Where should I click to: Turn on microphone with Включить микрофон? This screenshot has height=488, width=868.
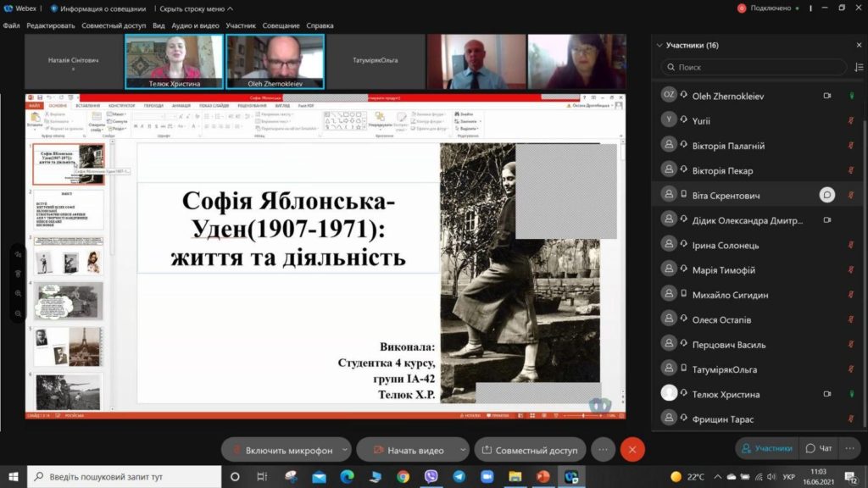(281, 450)
